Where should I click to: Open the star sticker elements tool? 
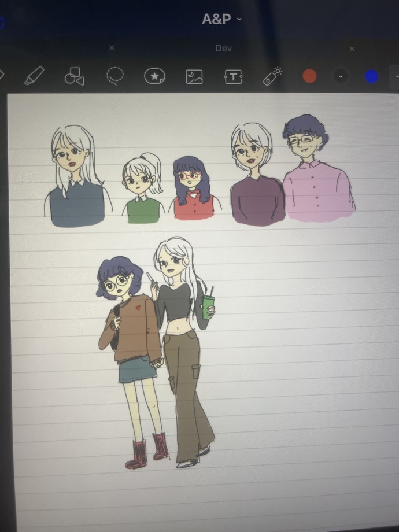point(155,76)
